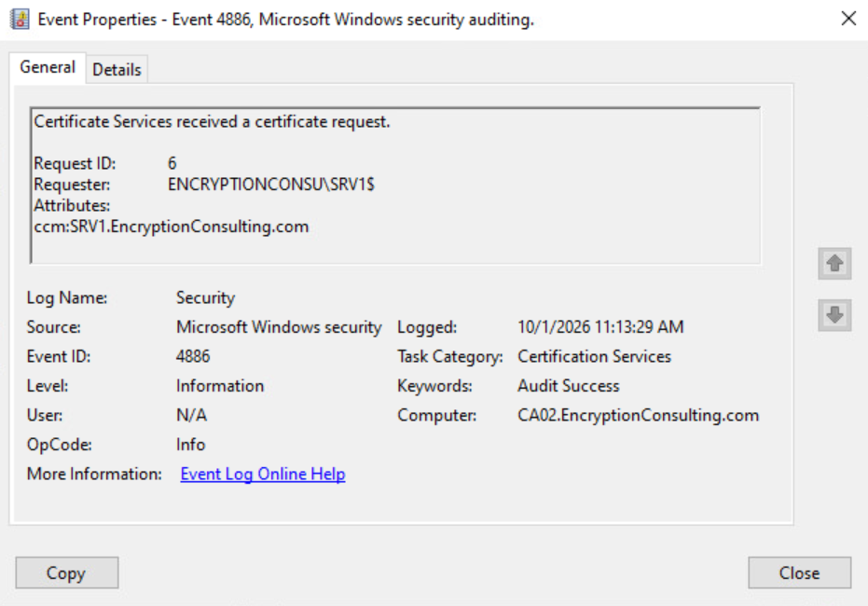Viewport: 868px width, 606px height.
Task: Close the Event Properties window with X
Action: 848,19
